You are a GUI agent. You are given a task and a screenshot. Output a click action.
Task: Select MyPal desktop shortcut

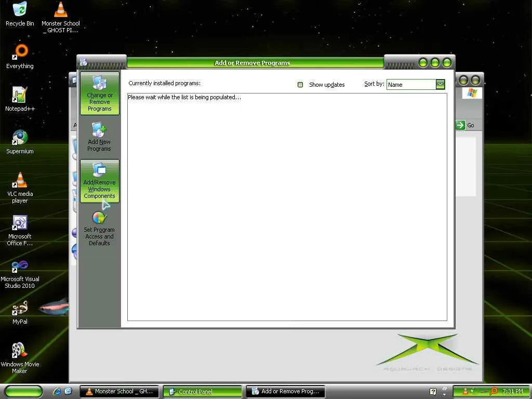(x=20, y=312)
